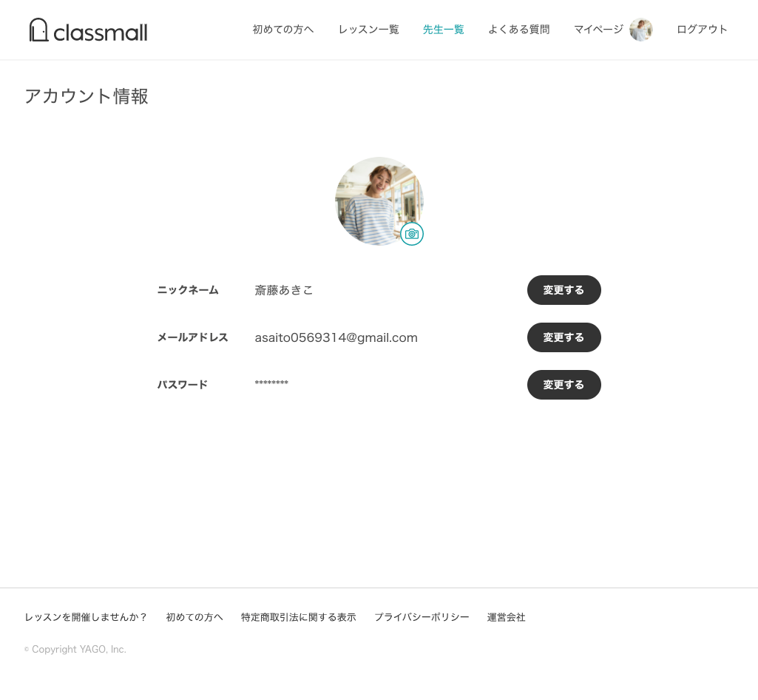This screenshot has width=758, height=700.
Task: Click the アカウント情報 heading
Action: coord(87,96)
